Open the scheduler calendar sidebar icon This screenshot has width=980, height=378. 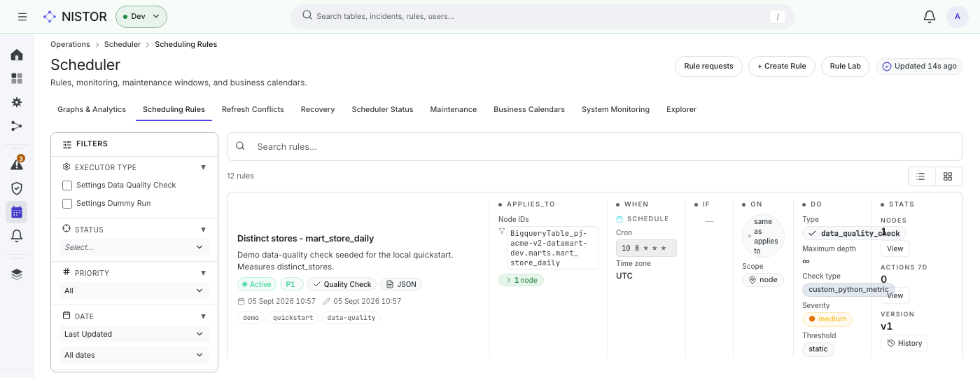[x=17, y=212]
